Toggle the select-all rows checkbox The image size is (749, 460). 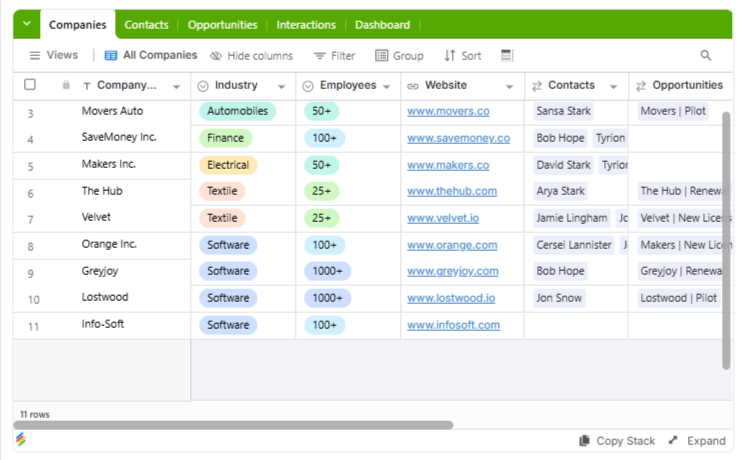(x=30, y=85)
